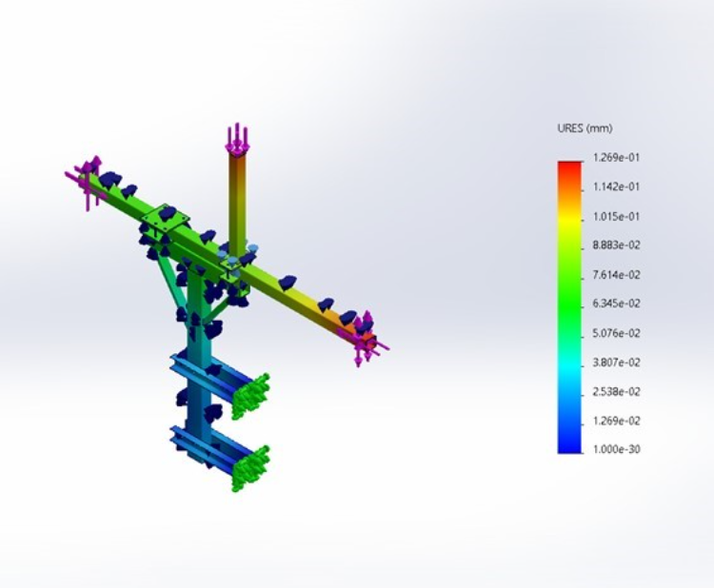714x588 pixels.
Task: Select legend value 5.076e-02
Action: tap(616, 334)
